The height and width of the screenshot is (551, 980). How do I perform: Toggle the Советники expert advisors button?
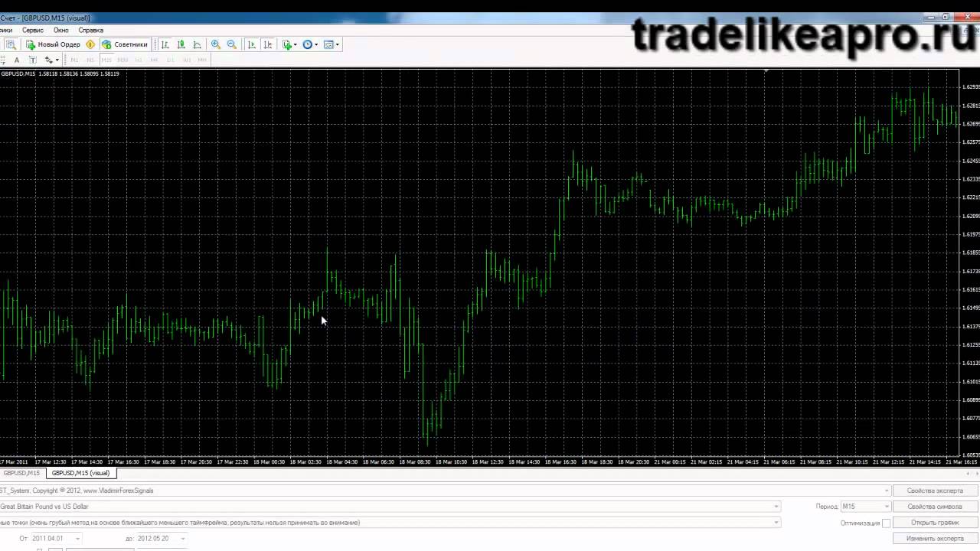(125, 44)
